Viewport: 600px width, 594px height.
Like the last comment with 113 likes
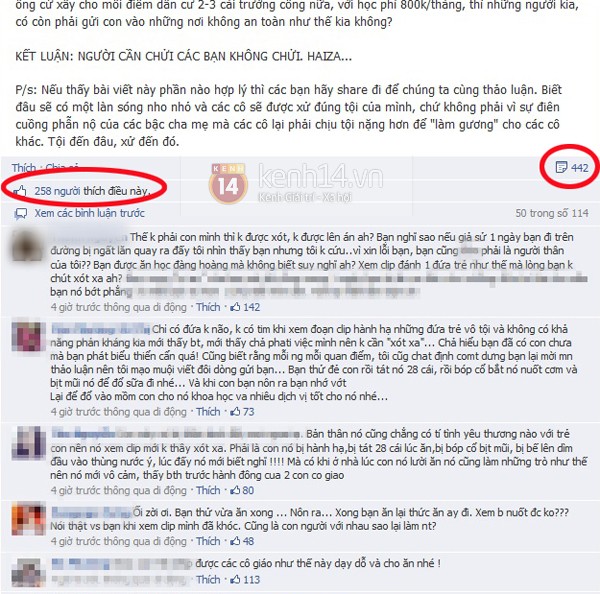point(208,579)
